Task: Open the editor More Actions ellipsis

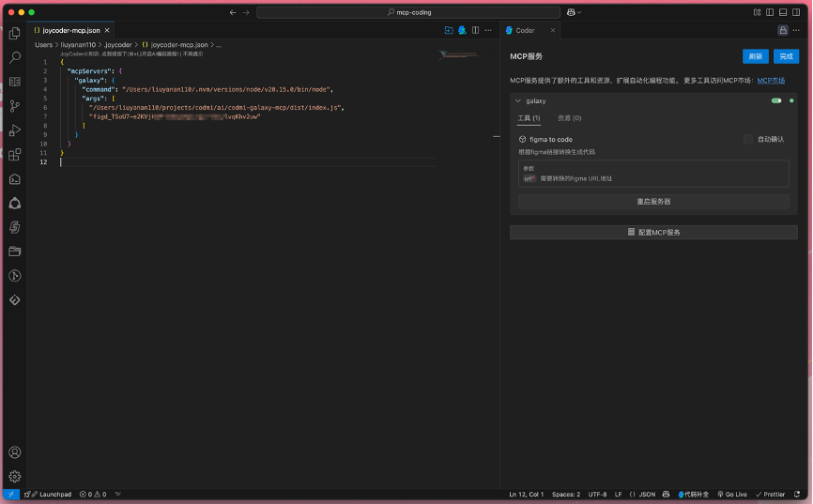Action: [488, 30]
